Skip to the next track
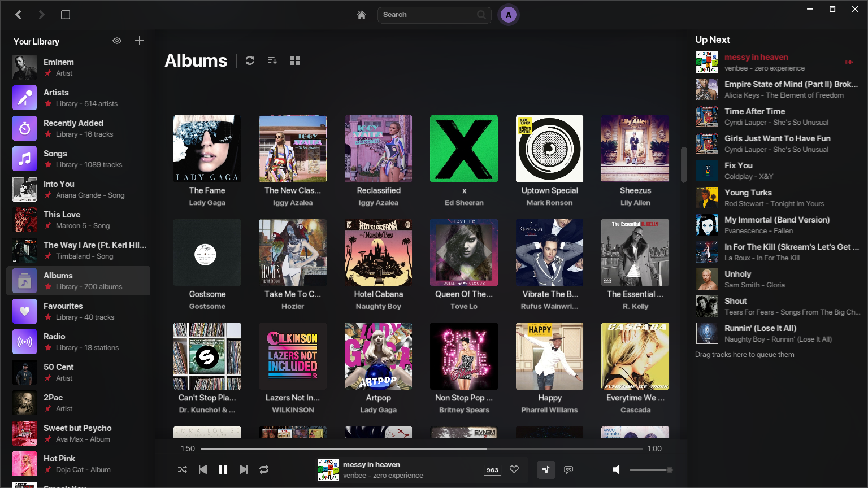The height and width of the screenshot is (488, 868). [244, 469]
